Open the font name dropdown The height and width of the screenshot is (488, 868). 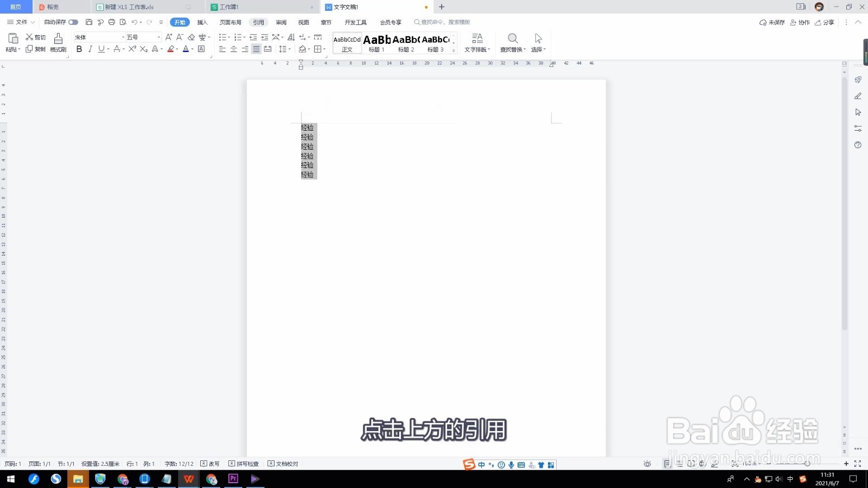point(123,37)
